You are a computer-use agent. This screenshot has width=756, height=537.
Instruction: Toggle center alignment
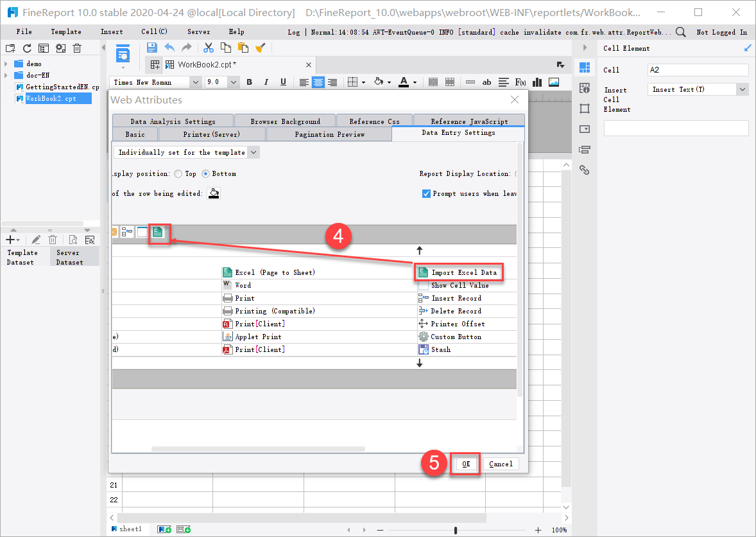click(318, 82)
